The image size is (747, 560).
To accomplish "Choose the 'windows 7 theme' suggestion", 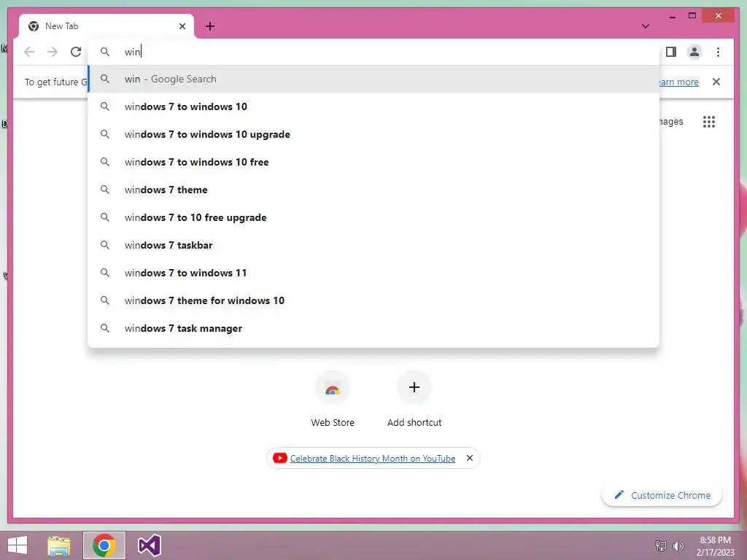I will click(374, 190).
